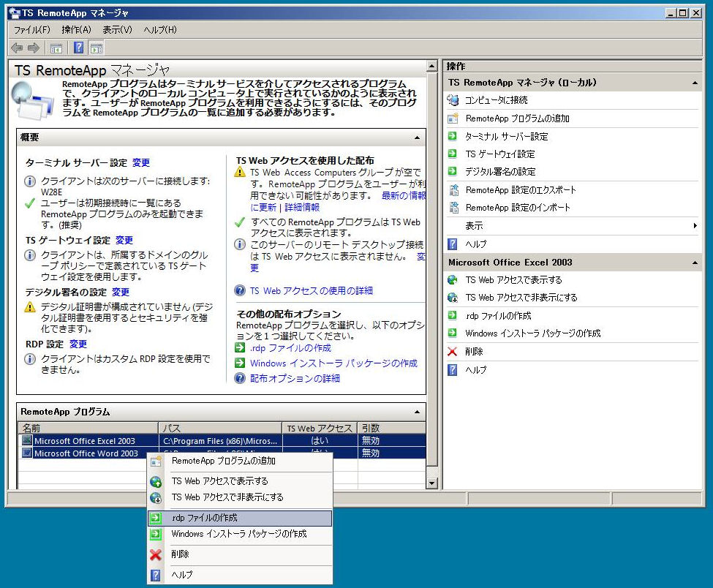
Task: Collapse the RemoteApp プログラム section
Action: [417, 412]
